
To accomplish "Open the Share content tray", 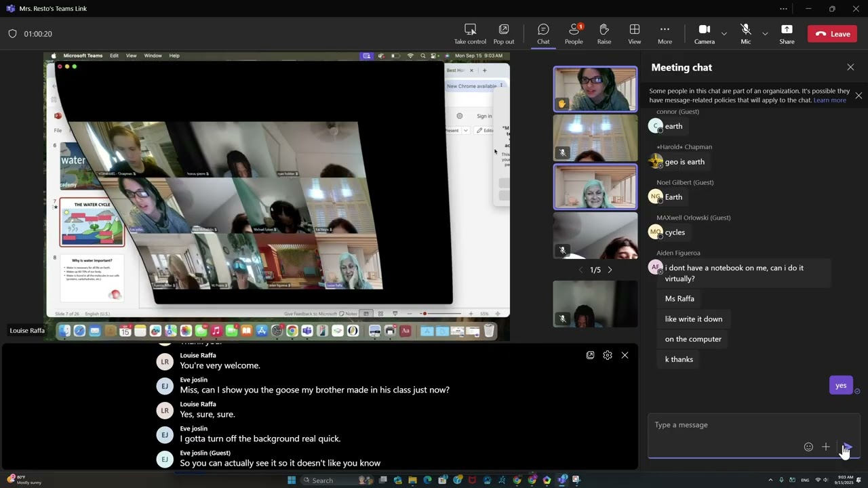I will 787,34.
